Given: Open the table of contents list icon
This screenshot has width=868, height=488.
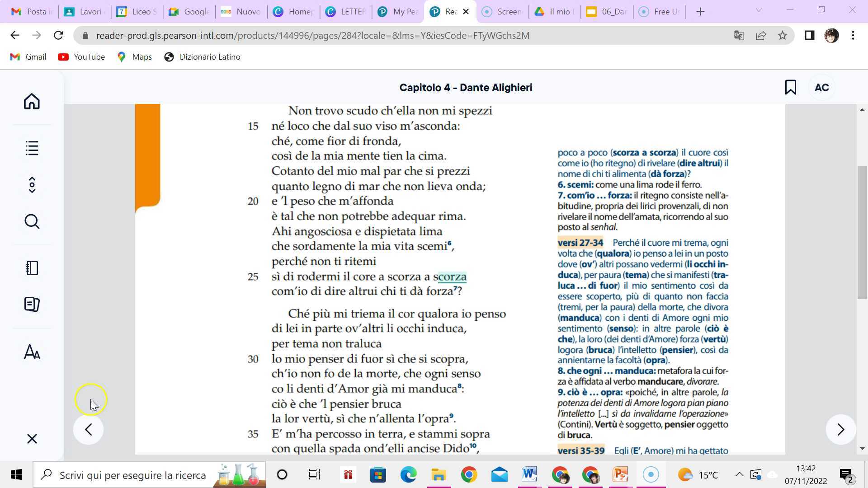Looking at the screenshot, I should pos(32,148).
